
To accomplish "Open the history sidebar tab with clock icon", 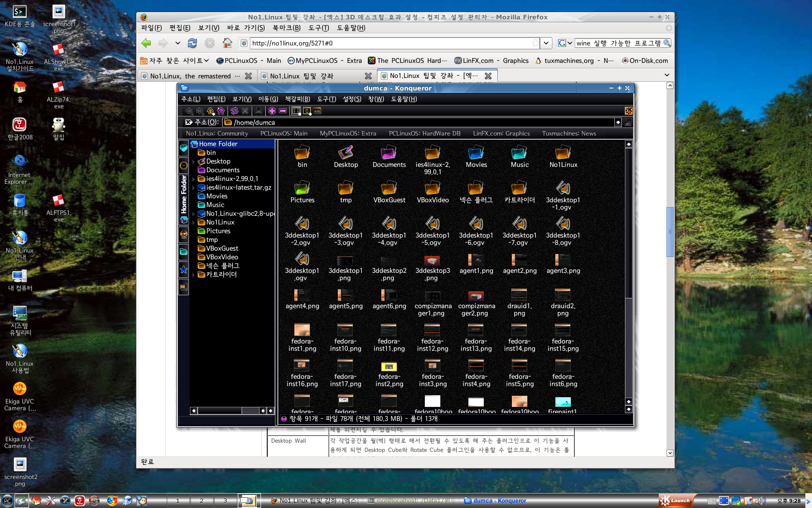I will (184, 165).
